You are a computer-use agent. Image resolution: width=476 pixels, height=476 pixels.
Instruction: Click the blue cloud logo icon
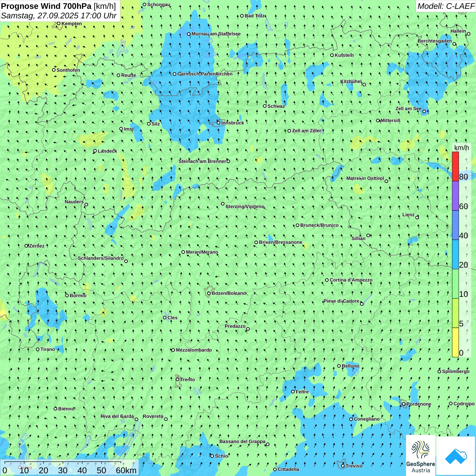[456, 456]
